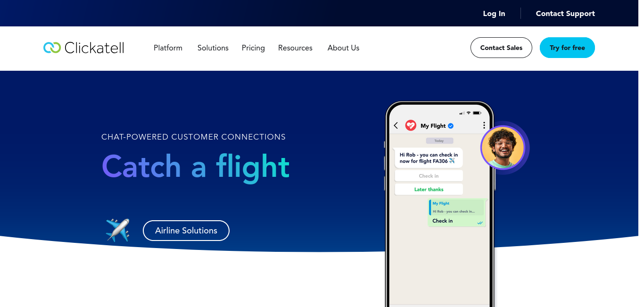Viewport: 644px width, 307px height.
Task: Click the double-check read receipt icon
Action: pos(480,223)
